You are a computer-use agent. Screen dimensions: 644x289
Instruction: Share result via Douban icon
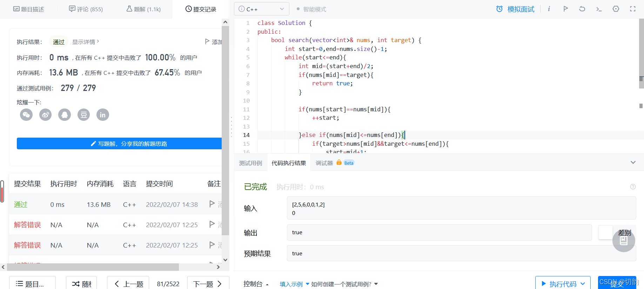click(x=83, y=114)
